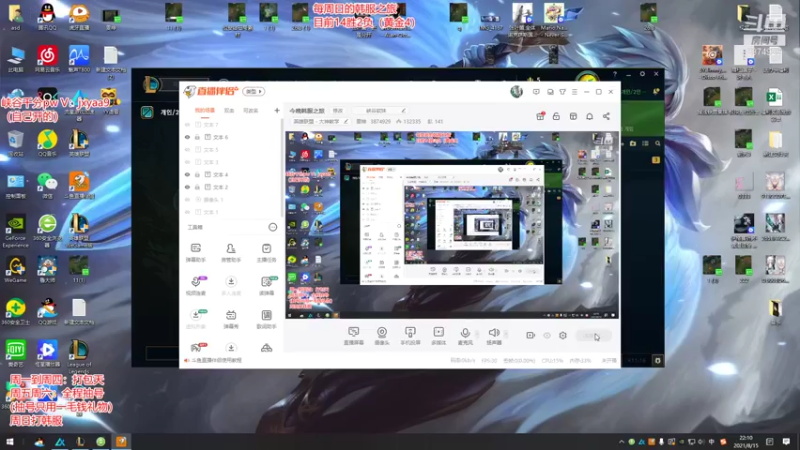Open 爱奇艺 iQIYI desktop shortcut
Viewport: 800px width, 450px height.
coord(15,354)
